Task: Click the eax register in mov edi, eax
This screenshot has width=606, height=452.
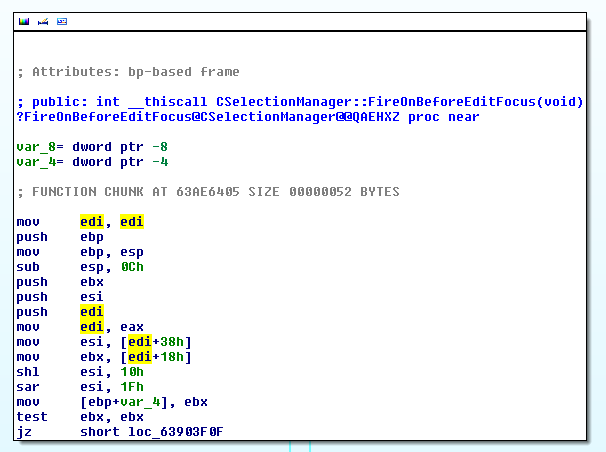Action: click(x=132, y=327)
